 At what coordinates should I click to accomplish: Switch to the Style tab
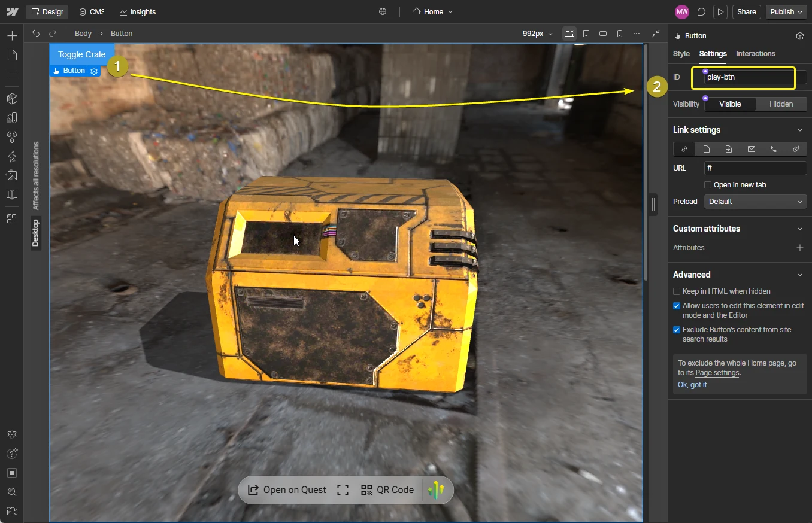(x=681, y=54)
